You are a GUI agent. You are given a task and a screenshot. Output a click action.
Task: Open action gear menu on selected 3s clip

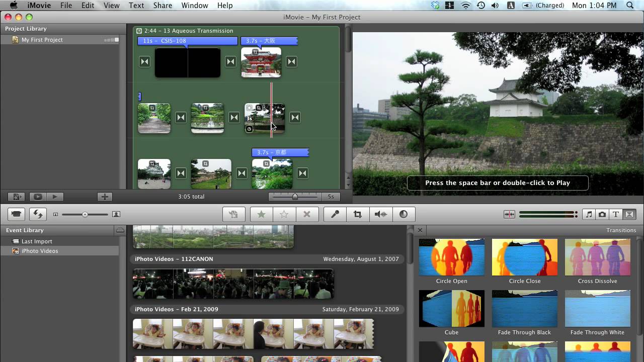(x=249, y=108)
